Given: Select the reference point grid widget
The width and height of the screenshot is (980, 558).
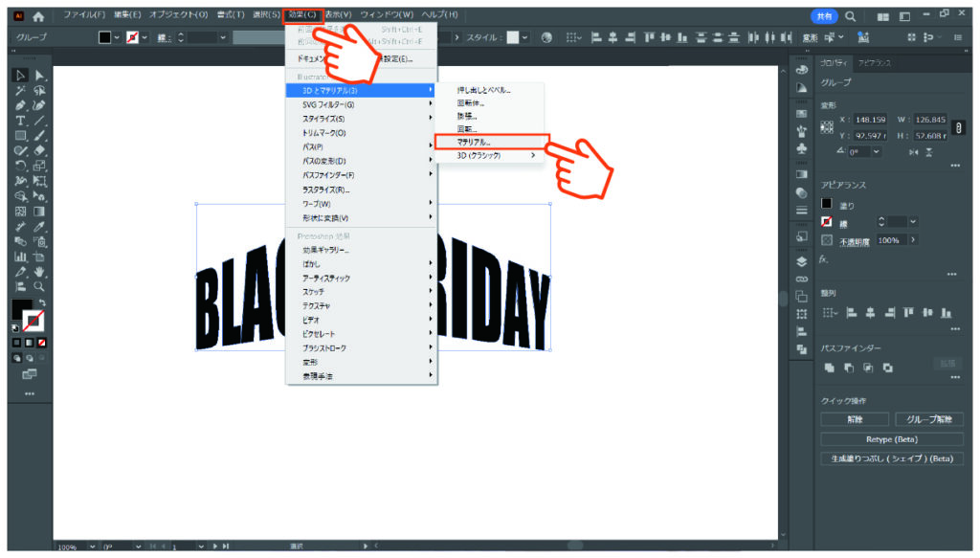Looking at the screenshot, I should 827,127.
